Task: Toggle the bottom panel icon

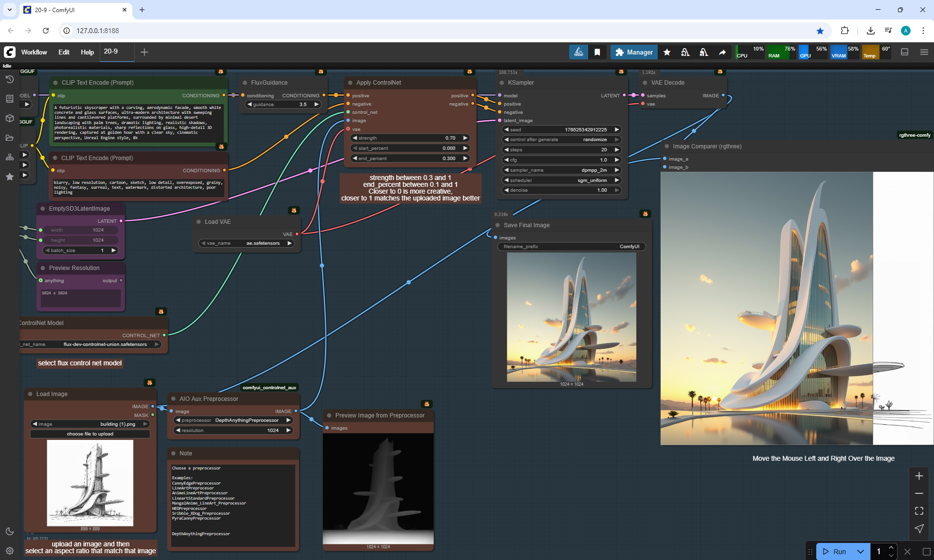Action: click(x=905, y=52)
